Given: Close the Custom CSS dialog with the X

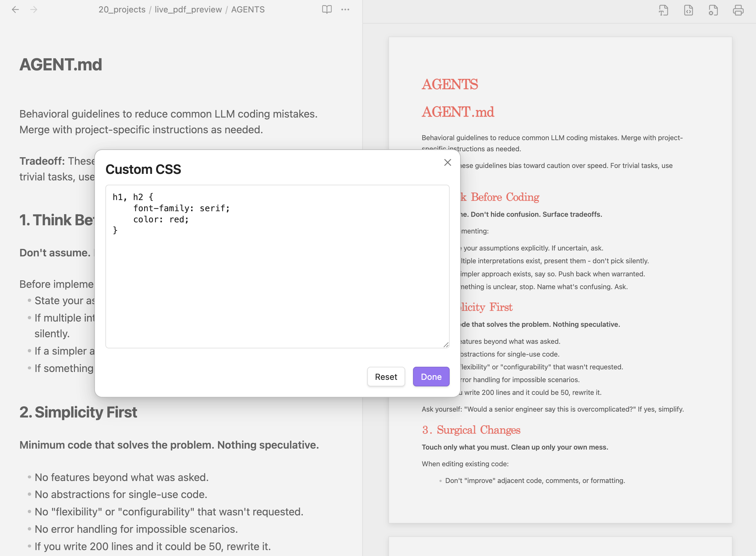Looking at the screenshot, I should tap(447, 162).
